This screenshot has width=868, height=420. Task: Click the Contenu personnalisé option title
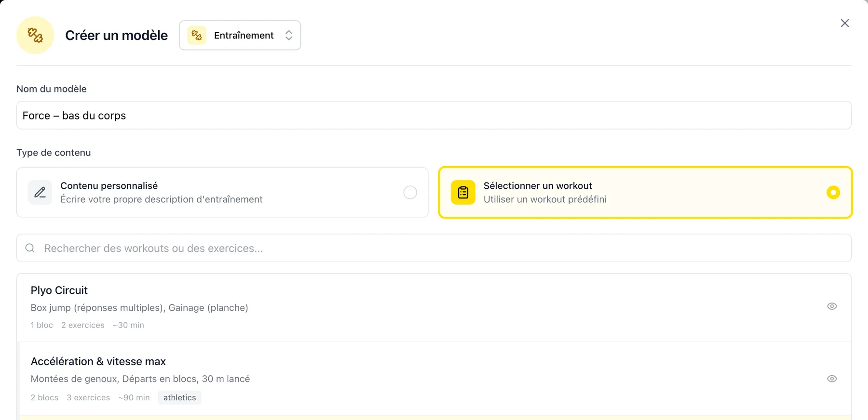point(109,185)
